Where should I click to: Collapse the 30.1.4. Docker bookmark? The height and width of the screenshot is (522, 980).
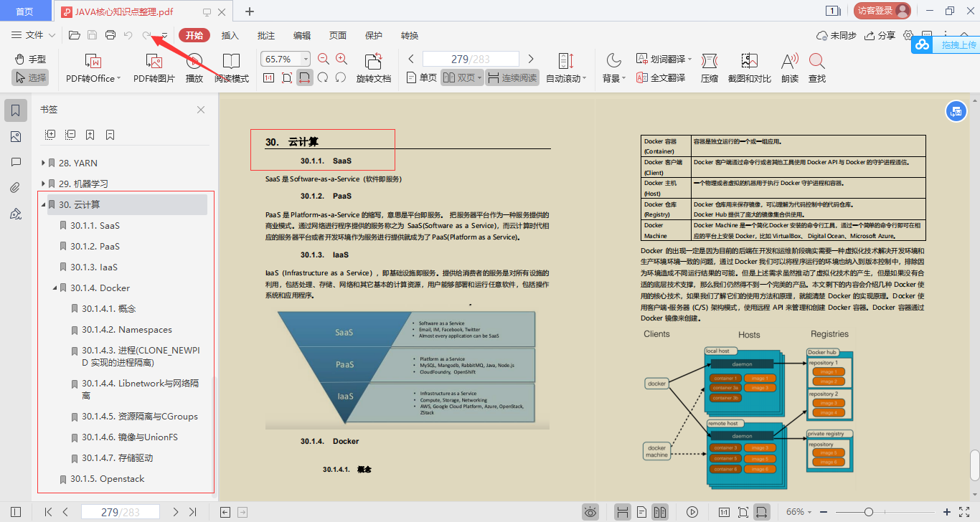click(55, 288)
